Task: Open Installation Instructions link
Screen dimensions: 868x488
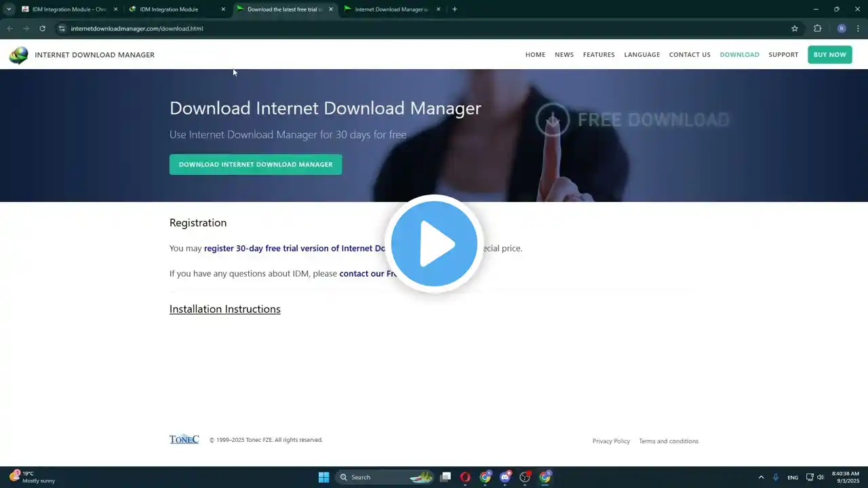Action: pos(225,309)
